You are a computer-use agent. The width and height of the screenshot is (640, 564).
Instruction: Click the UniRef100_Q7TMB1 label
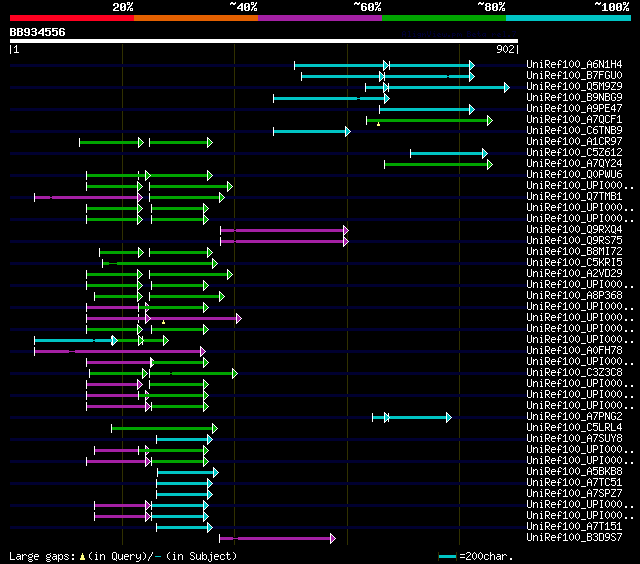coord(574,196)
